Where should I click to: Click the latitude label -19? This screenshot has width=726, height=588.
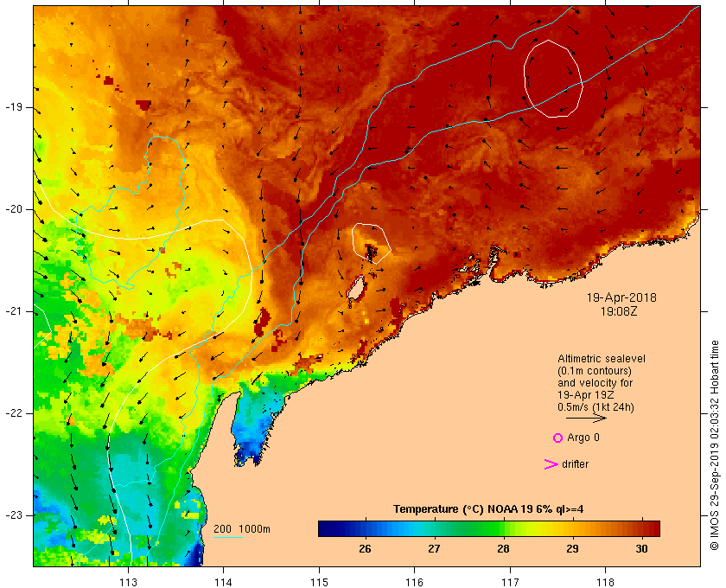pyautogui.click(x=14, y=107)
